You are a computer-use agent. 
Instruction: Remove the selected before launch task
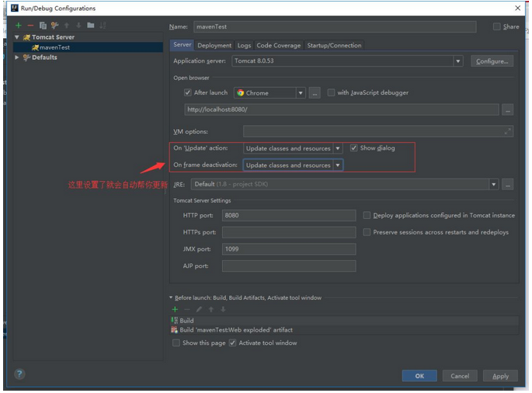click(187, 310)
